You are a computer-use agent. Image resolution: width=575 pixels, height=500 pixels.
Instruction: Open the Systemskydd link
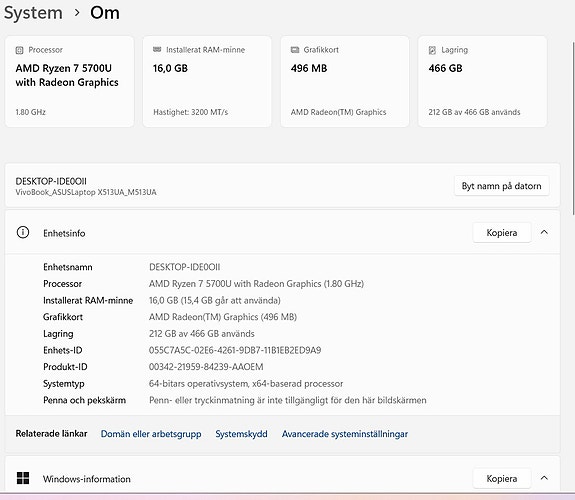[241, 434]
